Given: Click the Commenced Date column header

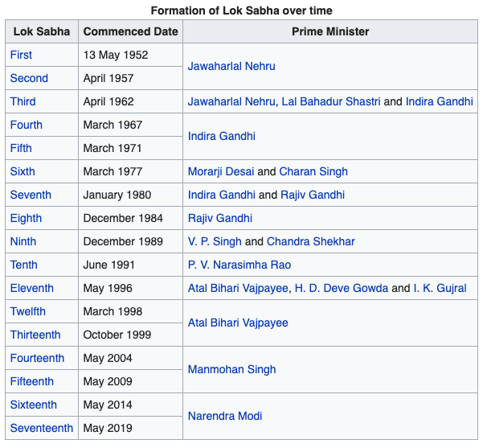Looking at the screenshot, I should [x=131, y=31].
